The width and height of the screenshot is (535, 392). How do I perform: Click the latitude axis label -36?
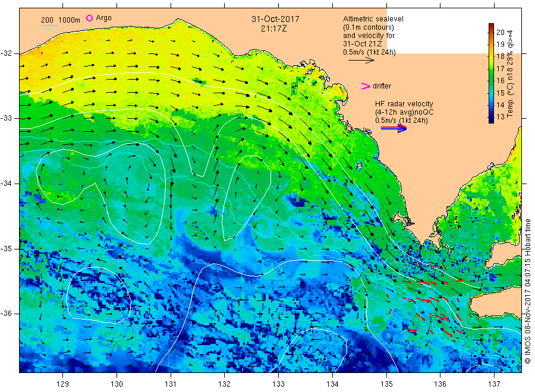6,314
